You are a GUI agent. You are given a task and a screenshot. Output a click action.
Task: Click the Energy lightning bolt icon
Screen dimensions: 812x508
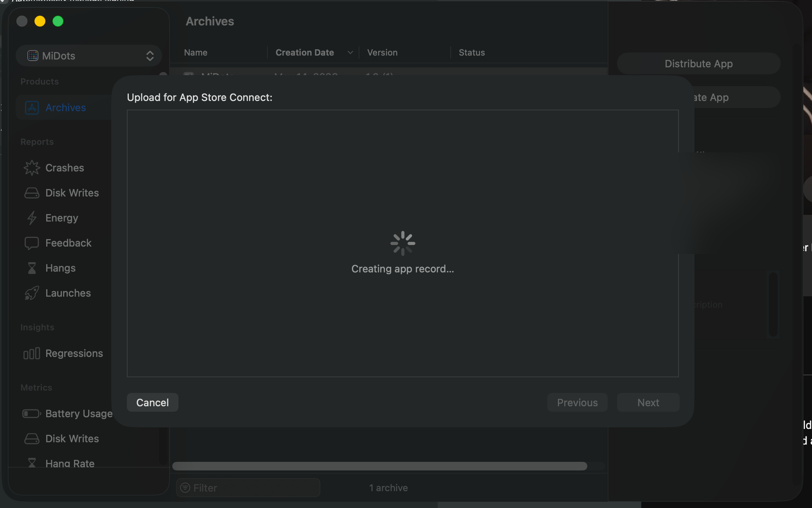32,218
